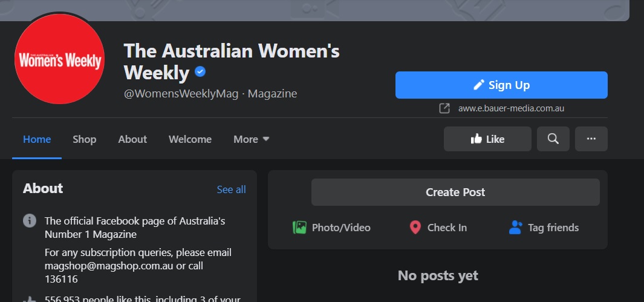Screen dimensions: 644x302
Task: Click the Sign Up button
Action: tap(501, 85)
